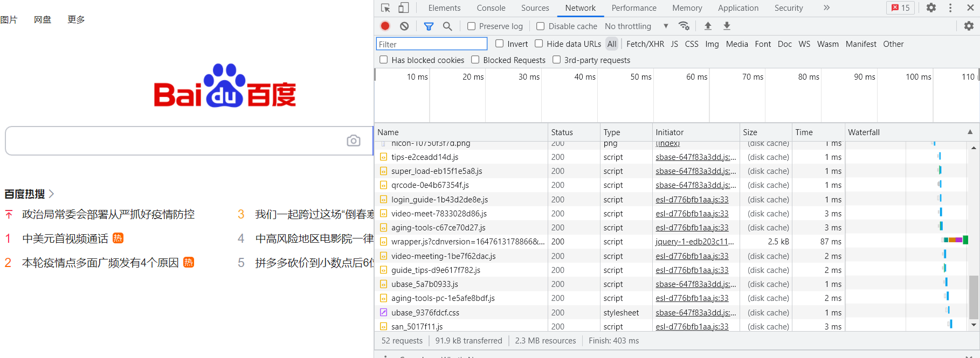The image size is (980, 358).
Task: Click file icon of san_5017f11.js
Action: [x=383, y=326]
